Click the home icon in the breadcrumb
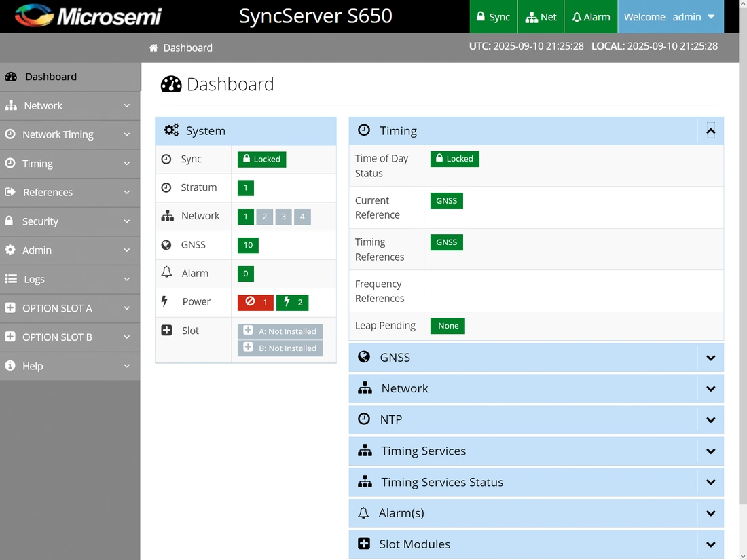The height and width of the screenshot is (560, 747). pyautogui.click(x=153, y=48)
